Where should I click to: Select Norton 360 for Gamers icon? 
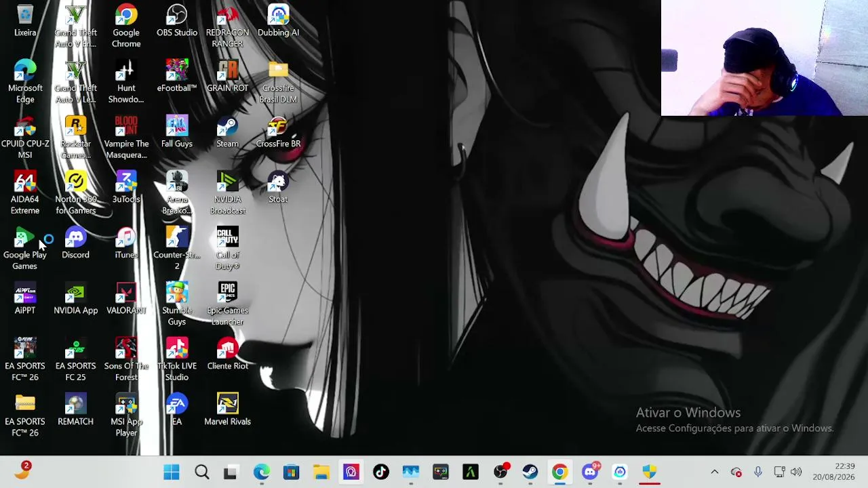[75, 193]
